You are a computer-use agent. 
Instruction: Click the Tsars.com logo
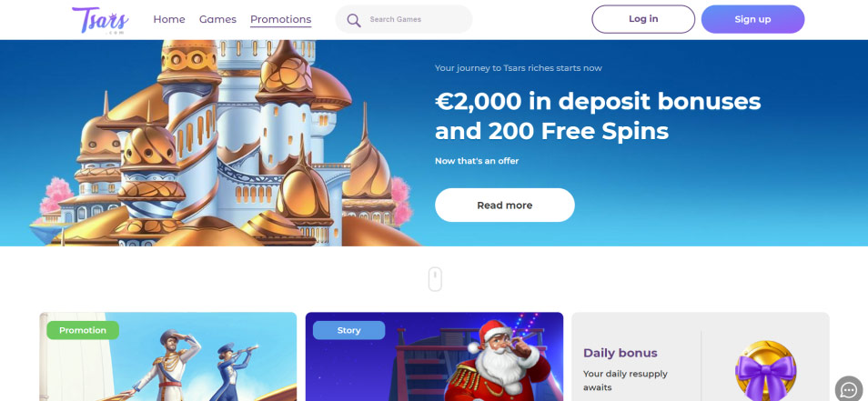pos(100,21)
